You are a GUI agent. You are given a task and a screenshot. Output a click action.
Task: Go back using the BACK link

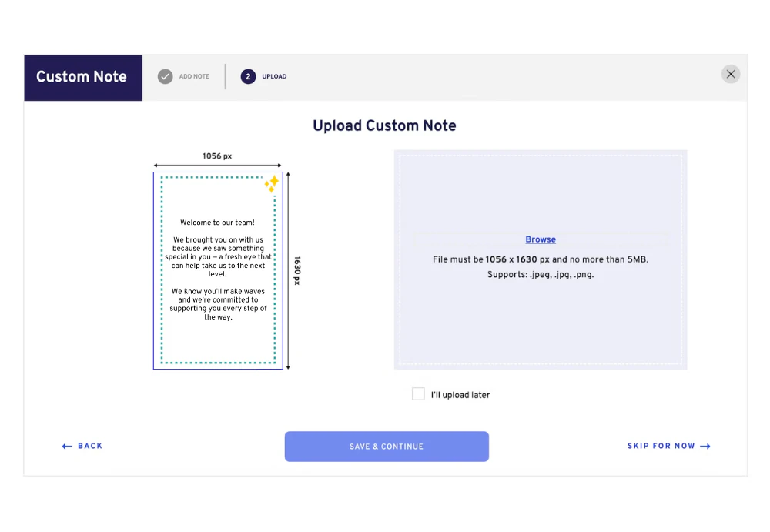90,446
